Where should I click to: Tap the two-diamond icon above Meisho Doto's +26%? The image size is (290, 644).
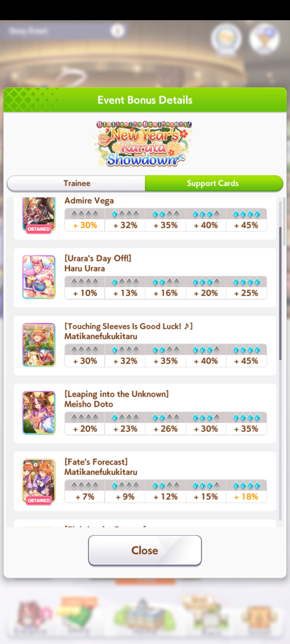click(x=166, y=418)
